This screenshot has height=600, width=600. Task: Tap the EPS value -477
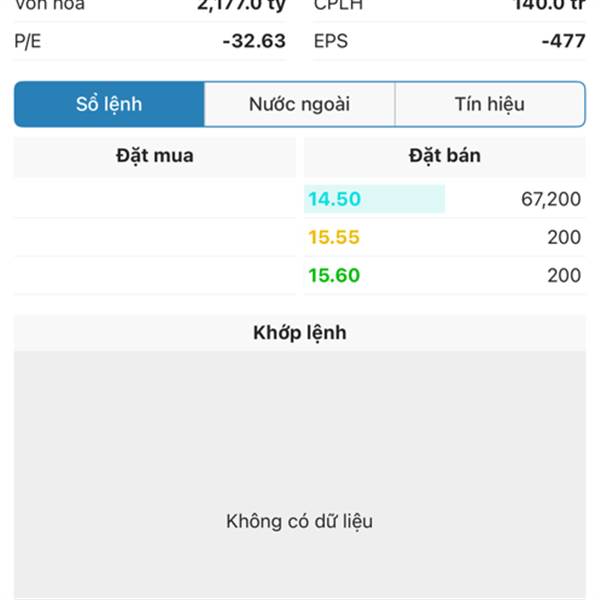click(564, 41)
